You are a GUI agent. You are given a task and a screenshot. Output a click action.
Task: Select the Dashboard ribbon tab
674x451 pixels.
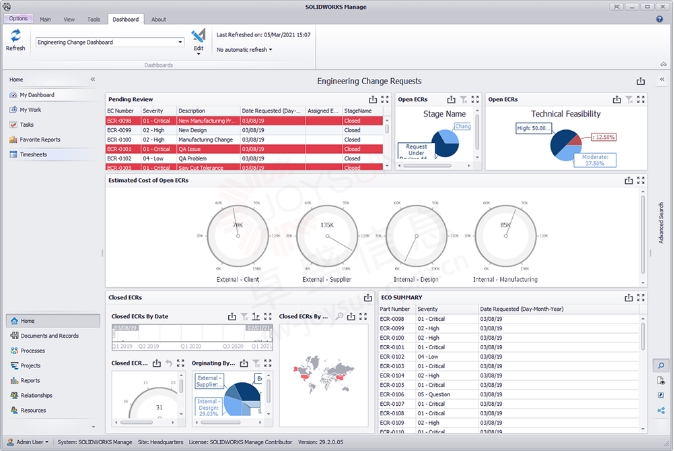(126, 19)
